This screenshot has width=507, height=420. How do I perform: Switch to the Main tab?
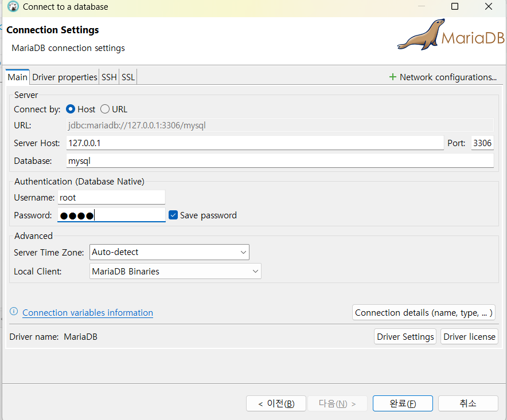coord(17,77)
